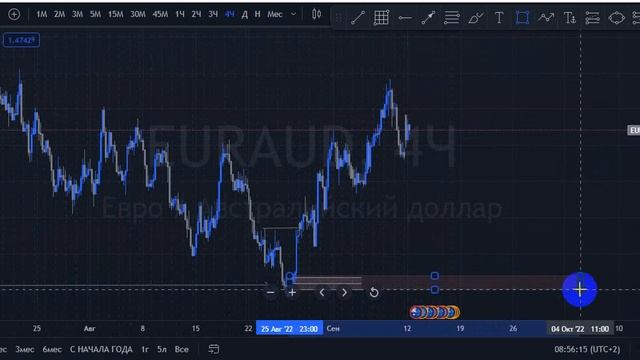Viewport: 640px width, 360px height.
Task: Click the 25 Авг '22 23:00 date label
Action: click(289, 329)
